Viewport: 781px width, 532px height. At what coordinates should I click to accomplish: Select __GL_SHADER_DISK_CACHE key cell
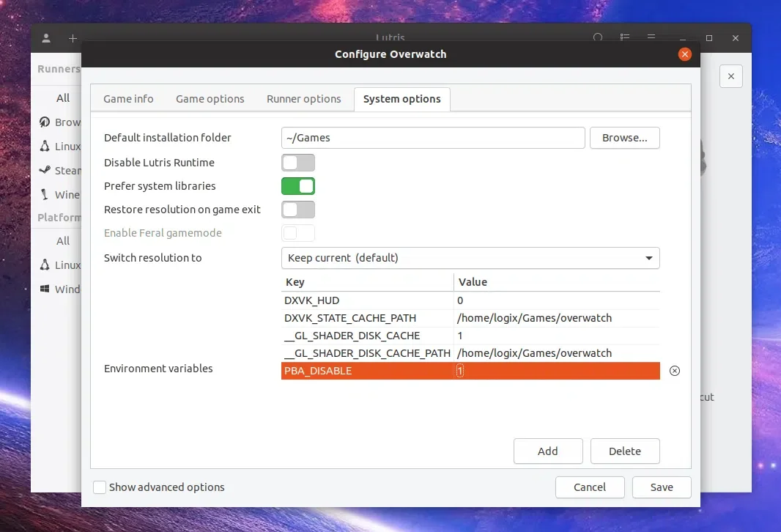click(368, 336)
